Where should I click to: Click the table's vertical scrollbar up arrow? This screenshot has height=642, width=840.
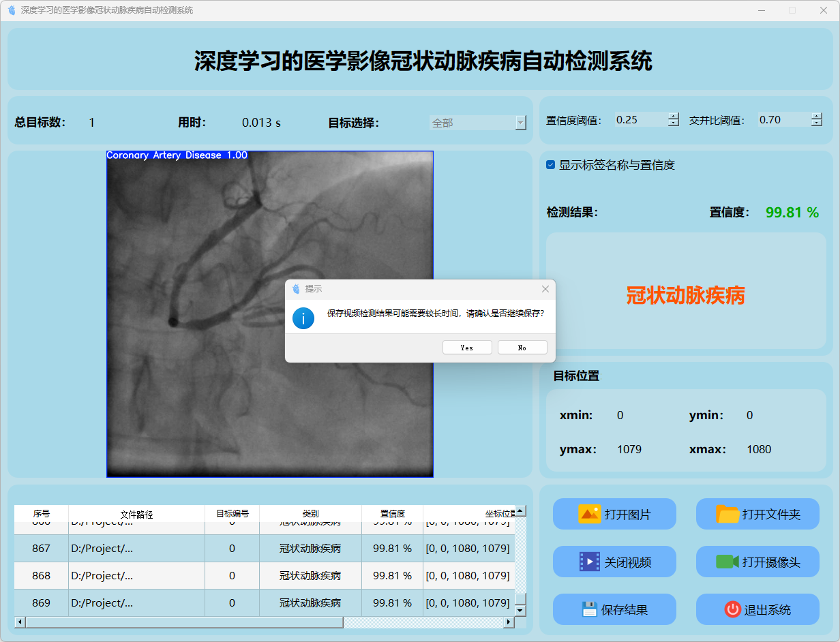pos(520,510)
